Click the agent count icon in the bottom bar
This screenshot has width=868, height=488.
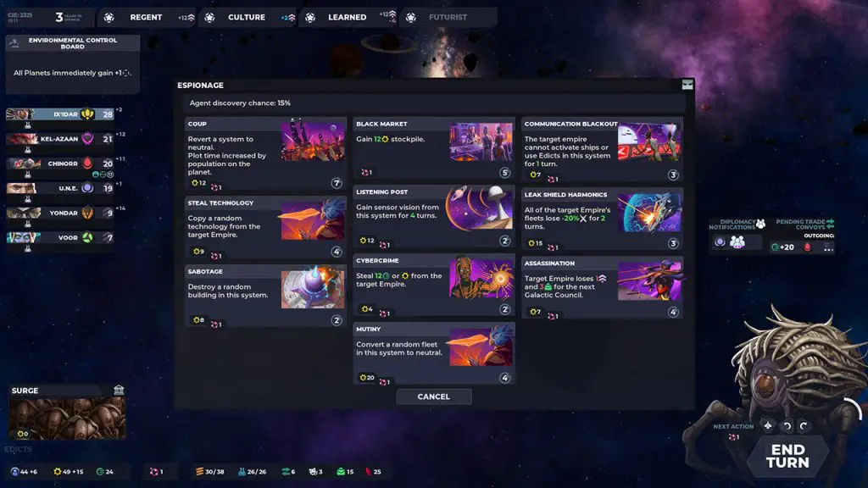tap(154, 471)
